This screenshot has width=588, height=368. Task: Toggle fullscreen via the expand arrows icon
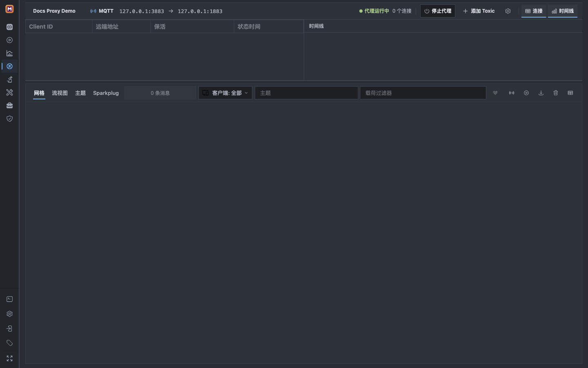(9, 359)
